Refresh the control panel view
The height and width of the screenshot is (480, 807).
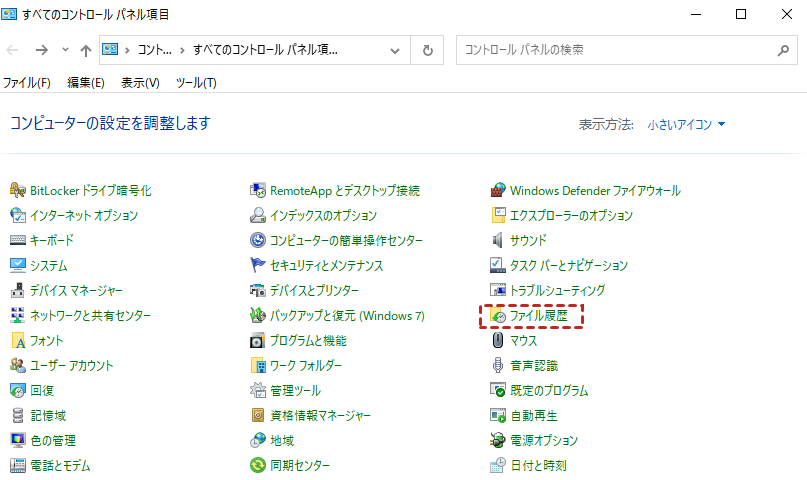click(428, 50)
